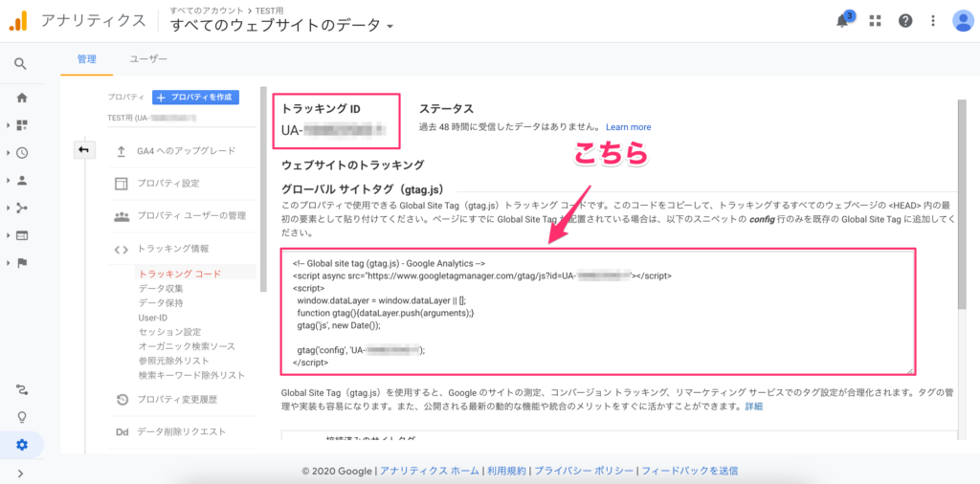The width and height of the screenshot is (980, 484).
Task: Open help question mark icon
Action: [905, 21]
